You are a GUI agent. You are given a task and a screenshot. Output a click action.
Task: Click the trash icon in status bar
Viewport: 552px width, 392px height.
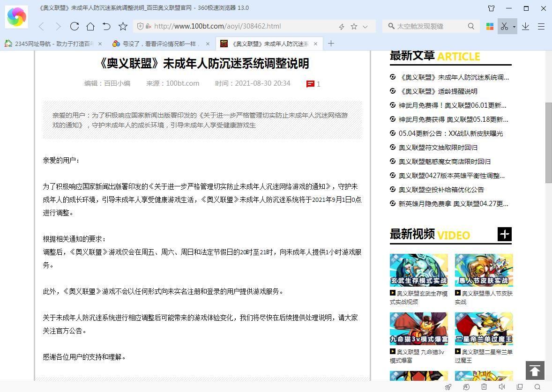pos(484,387)
